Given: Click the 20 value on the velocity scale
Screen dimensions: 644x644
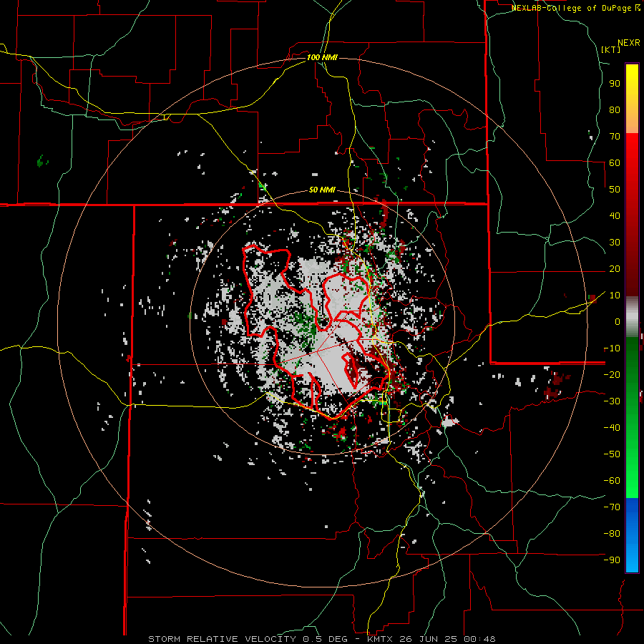Looking at the screenshot, I should [615, 268].
